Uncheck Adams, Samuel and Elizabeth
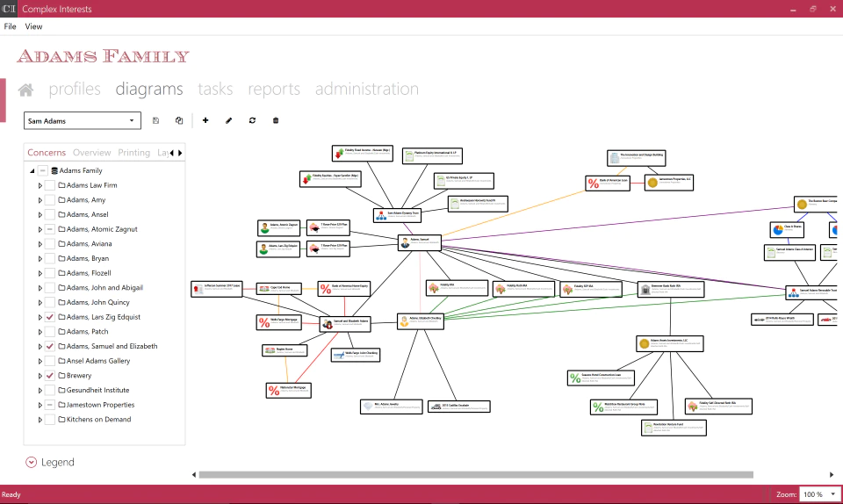Screen dimensions: 843x504 click(49, 347)
